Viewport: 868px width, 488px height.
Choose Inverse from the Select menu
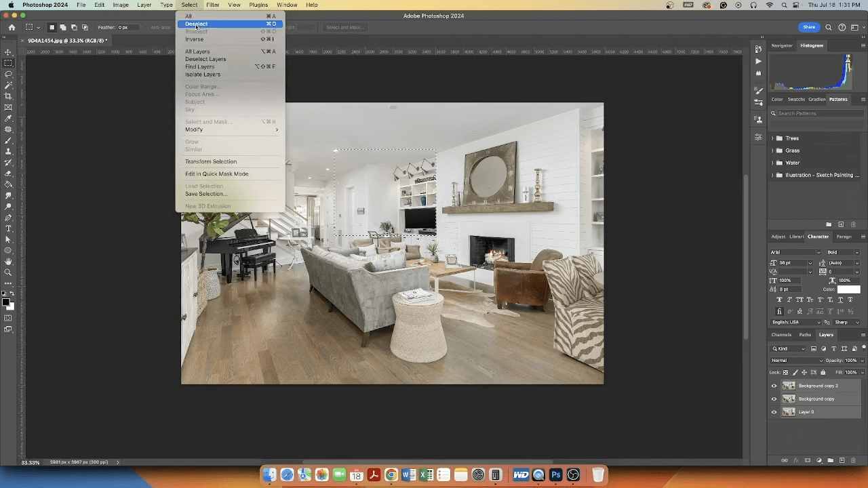(x=195, y=39)
